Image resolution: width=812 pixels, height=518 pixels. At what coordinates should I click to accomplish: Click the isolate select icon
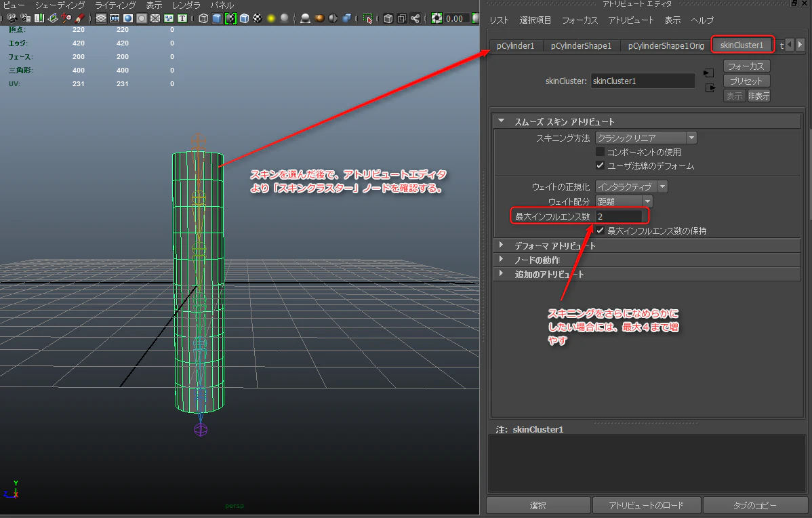pos(367,19)
